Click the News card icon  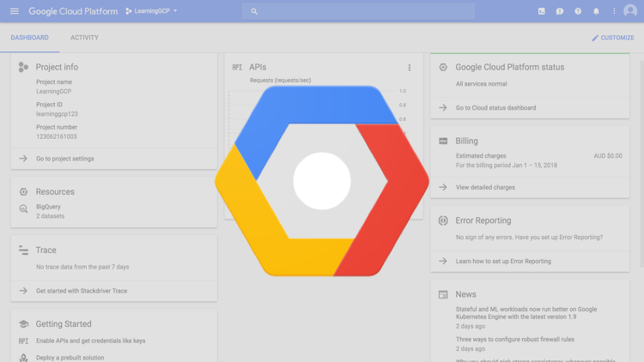[x=443, y=295]
